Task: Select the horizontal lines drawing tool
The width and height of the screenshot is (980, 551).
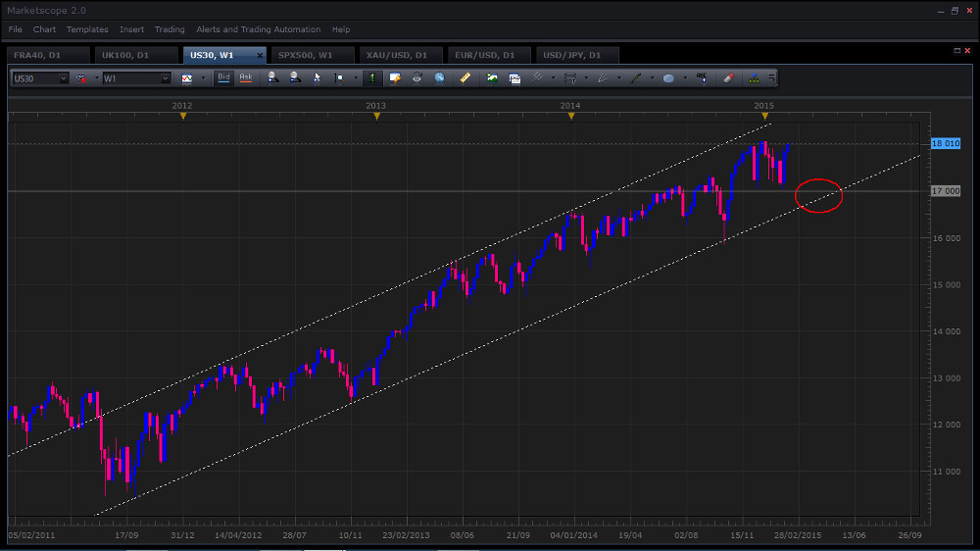Action: (x=570, y=78)
